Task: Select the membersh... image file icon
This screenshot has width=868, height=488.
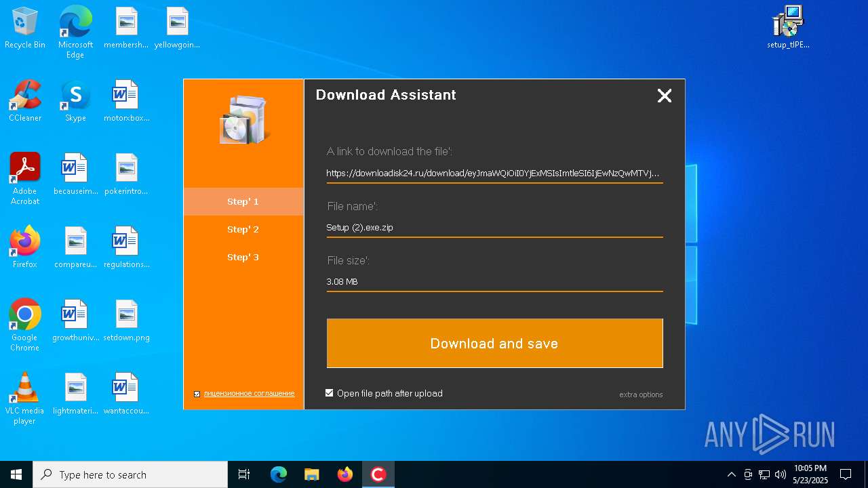Action: [x=126, y=28]
